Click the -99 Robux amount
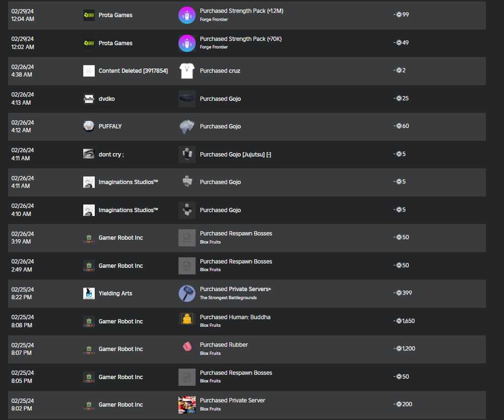 pyautogui.click(x=401, y=15)
